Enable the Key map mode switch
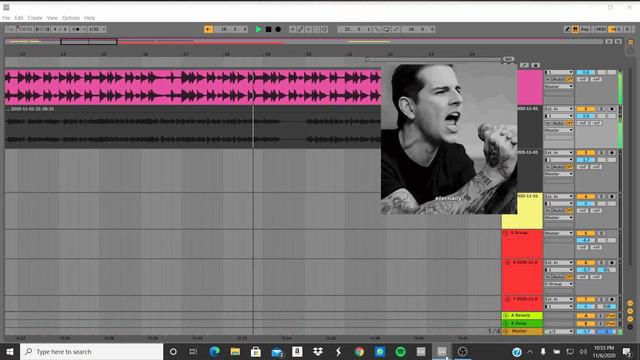Screen dimensions: 640x360 click(x=585, y=29)
